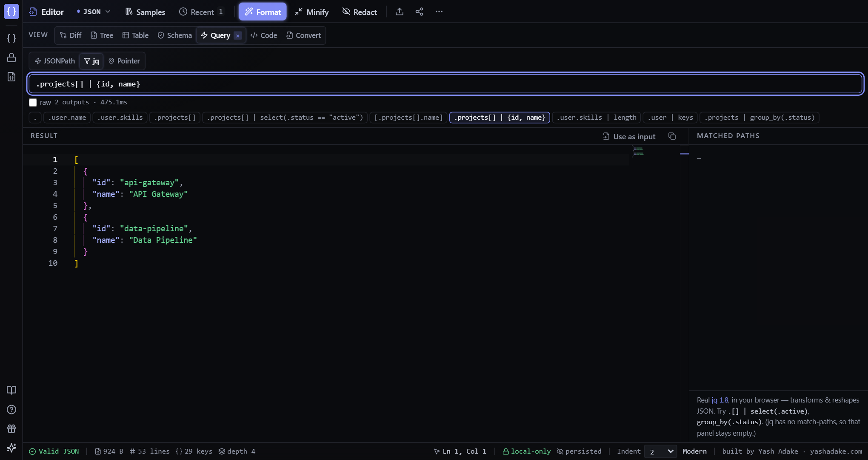Viewport: 868px width, 460px height.
Task: Switch to the Diff view
Action: pos(71,35)
